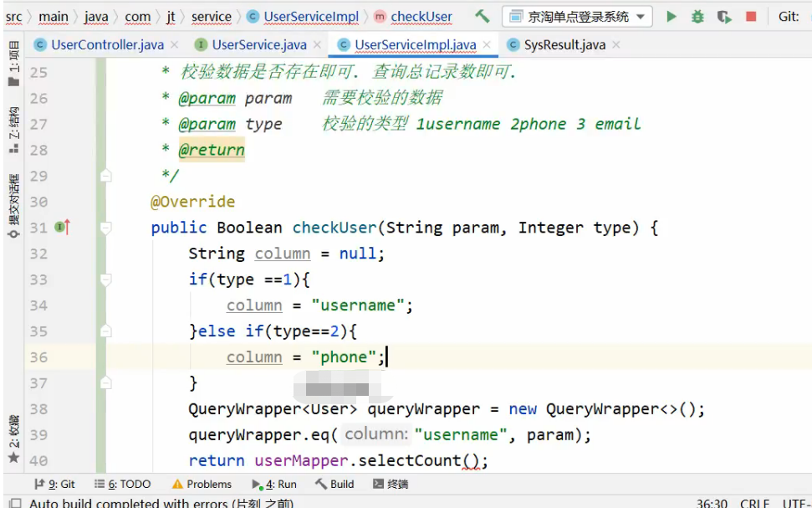Toggle the fold end marker at line 37
This screenshot has height=508, width=812.
(x=105, y=383)
